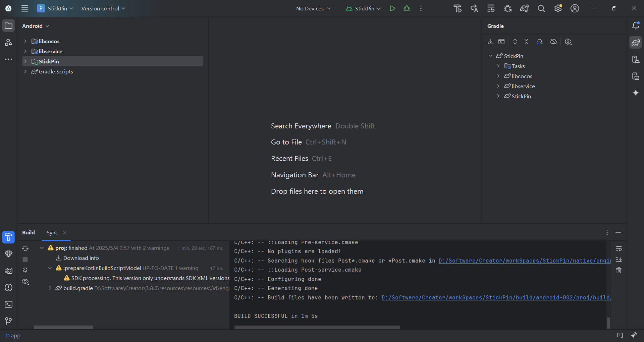
Task: Expand the libcocos module in the project tree
Action: [x=25, y=41]
